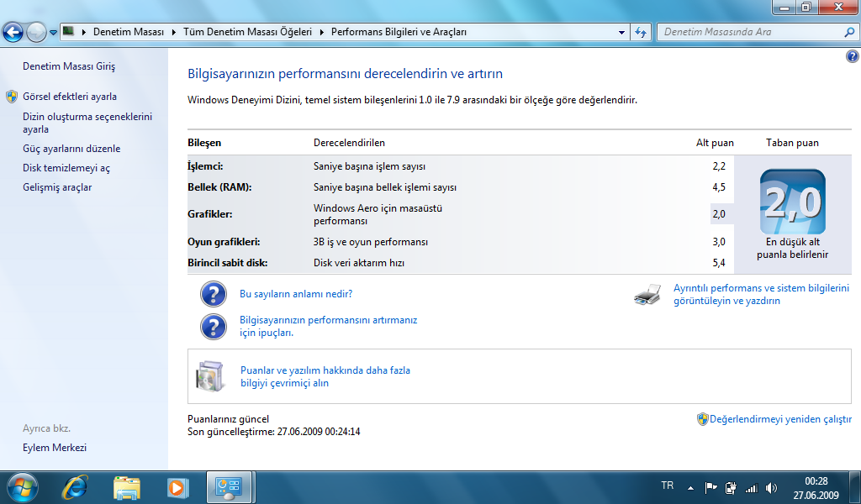
Task: Click help icon beside performans ipuçları
Action: pos(213,327)
